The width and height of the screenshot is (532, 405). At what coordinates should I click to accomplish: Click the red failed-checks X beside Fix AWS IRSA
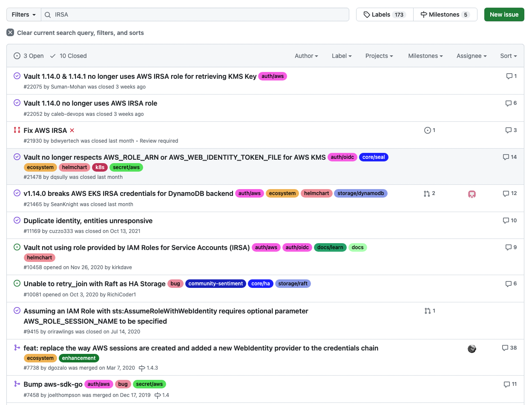pyautogui.click(x=72, y=130)
